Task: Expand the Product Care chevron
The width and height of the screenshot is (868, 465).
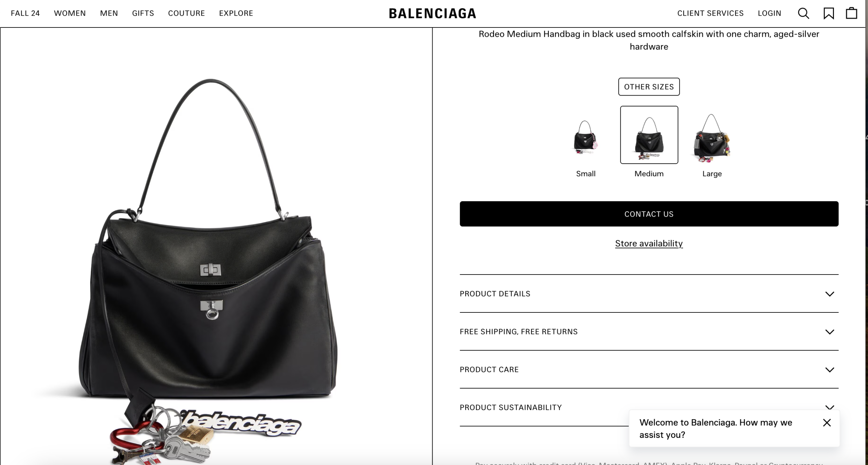Action: coord(829,369)
